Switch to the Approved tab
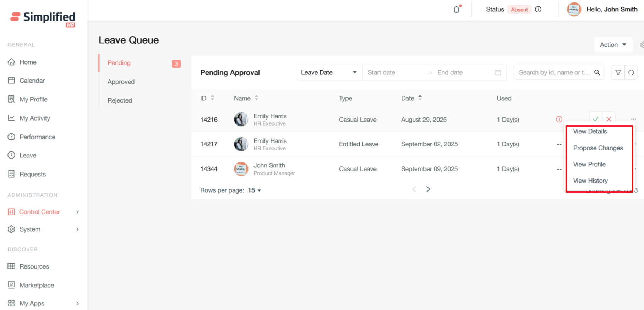644x310 pixels. (x=121, y=82)
